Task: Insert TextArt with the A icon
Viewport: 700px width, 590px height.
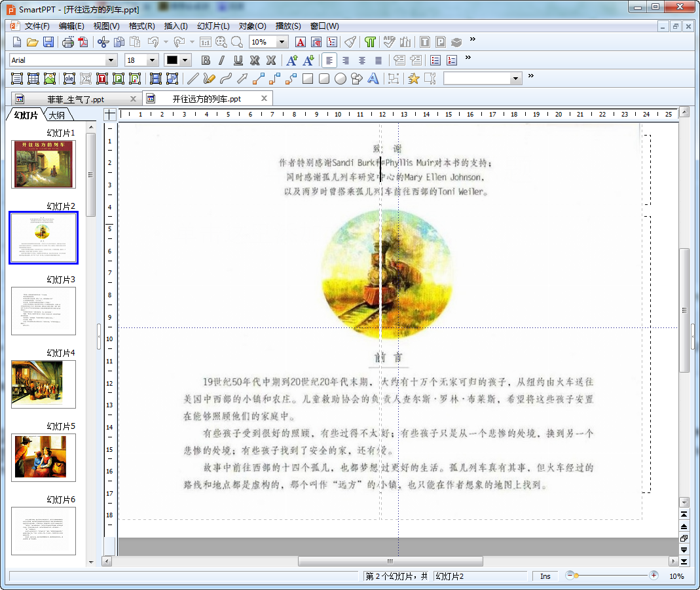Action: click(373, 79)
